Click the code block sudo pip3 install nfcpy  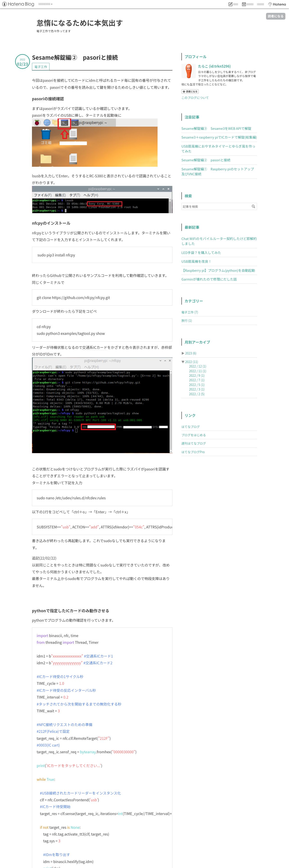point(102,255)
